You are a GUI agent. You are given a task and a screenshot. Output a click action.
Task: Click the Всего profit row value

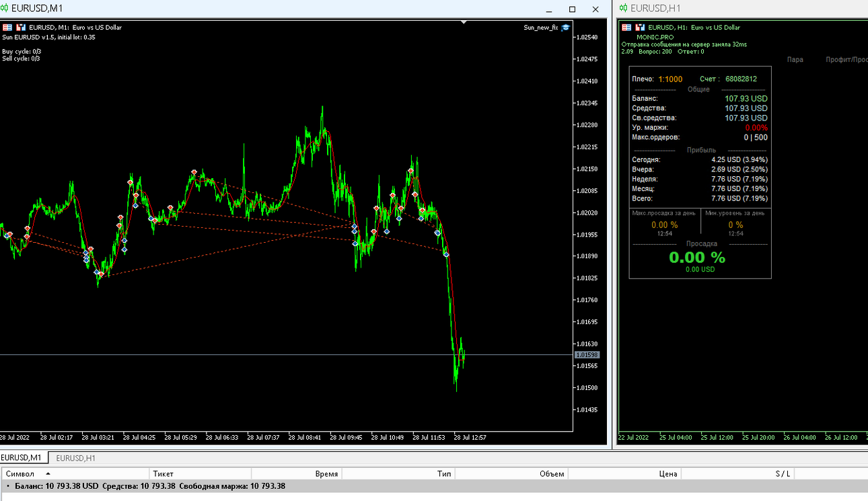(x=739, y=199)
